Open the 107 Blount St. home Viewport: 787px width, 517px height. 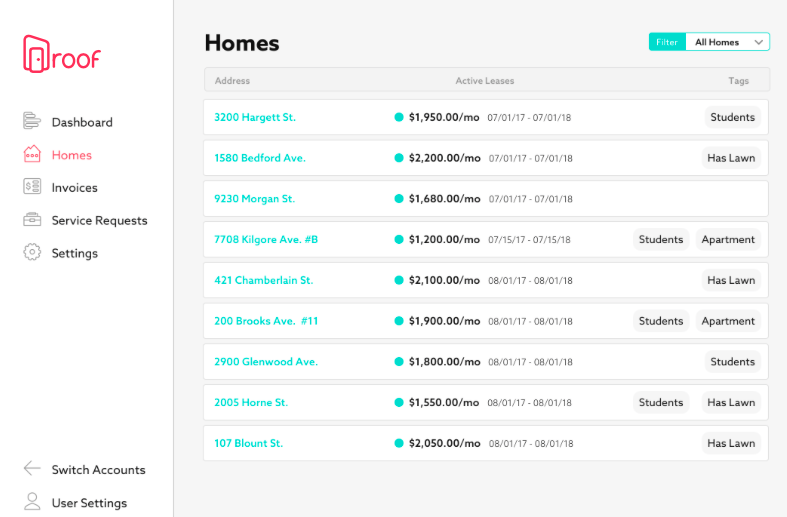pyautogui.click(x=249, y=443)
